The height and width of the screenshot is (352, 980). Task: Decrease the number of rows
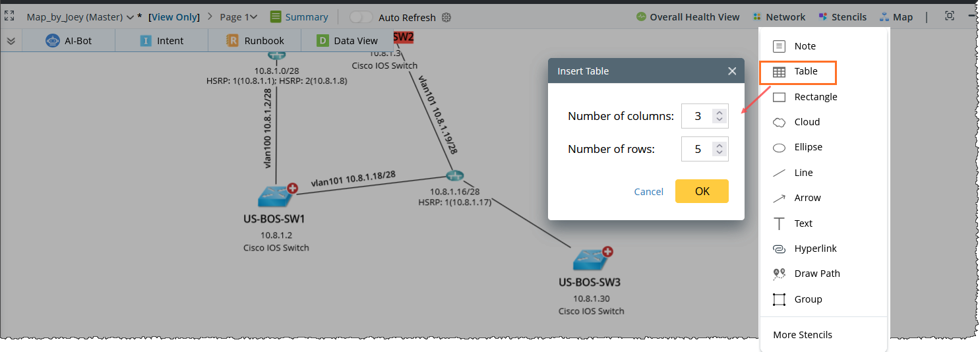point(720,153)
